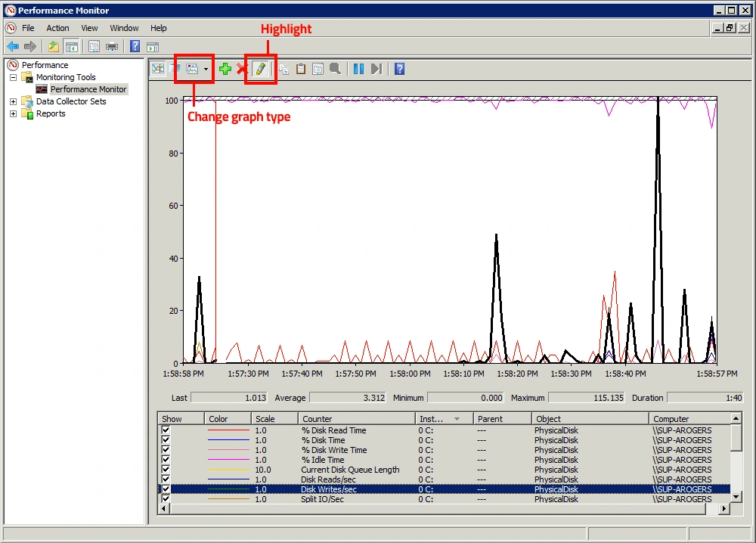Click the Zoom magnifier icon

tap(335, 69)
